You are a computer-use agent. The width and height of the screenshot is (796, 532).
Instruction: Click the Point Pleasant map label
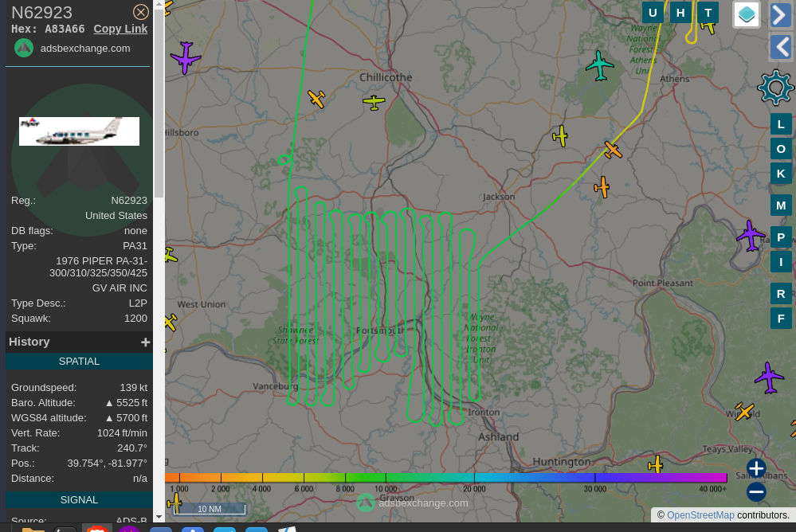[662, 284]
